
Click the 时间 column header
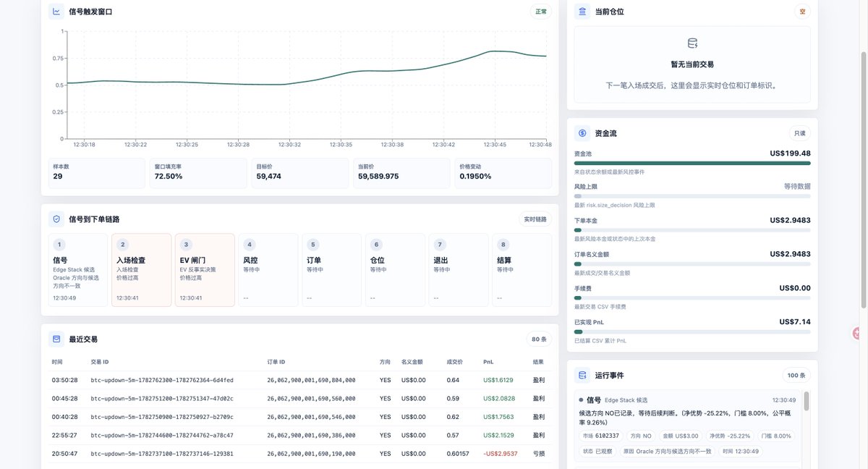(x=57, y=361)
